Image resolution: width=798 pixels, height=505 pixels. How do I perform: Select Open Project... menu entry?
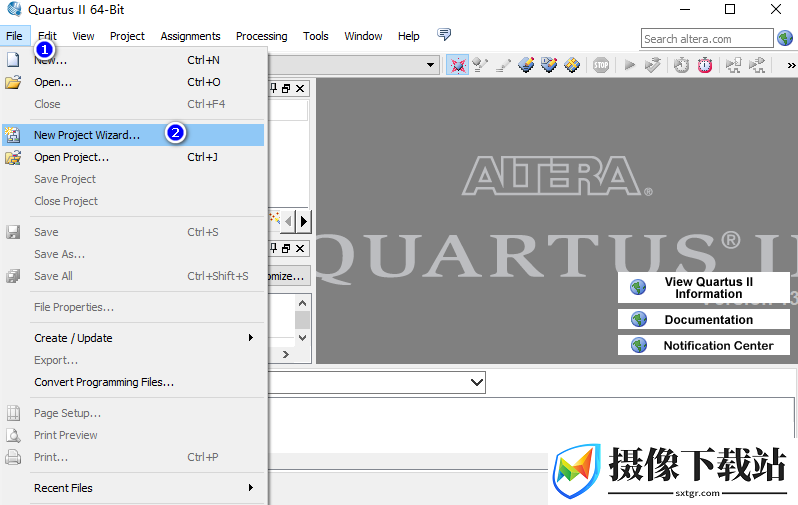coord(133,157)
